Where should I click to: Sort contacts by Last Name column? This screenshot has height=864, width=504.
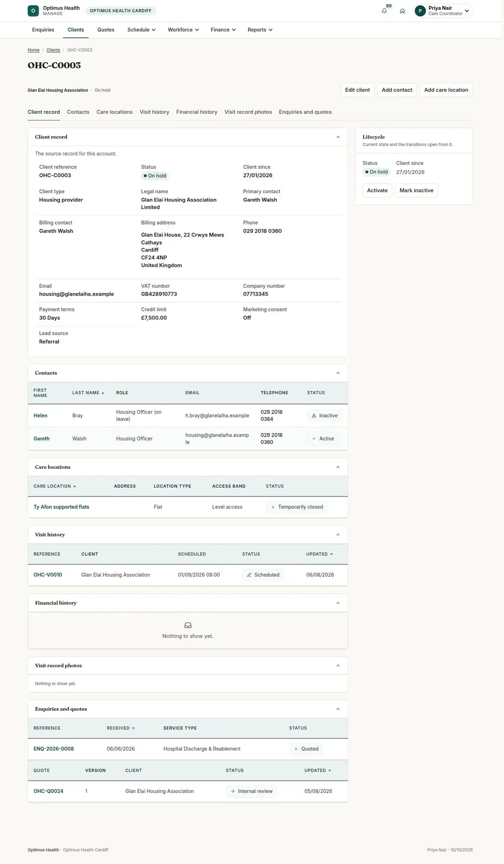point(88,393)
